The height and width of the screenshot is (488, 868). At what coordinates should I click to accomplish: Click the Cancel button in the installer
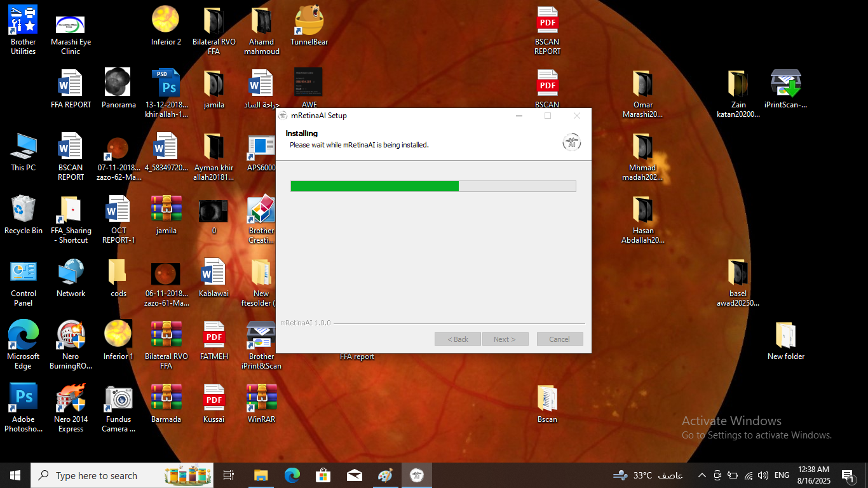(x=559, y=339)
